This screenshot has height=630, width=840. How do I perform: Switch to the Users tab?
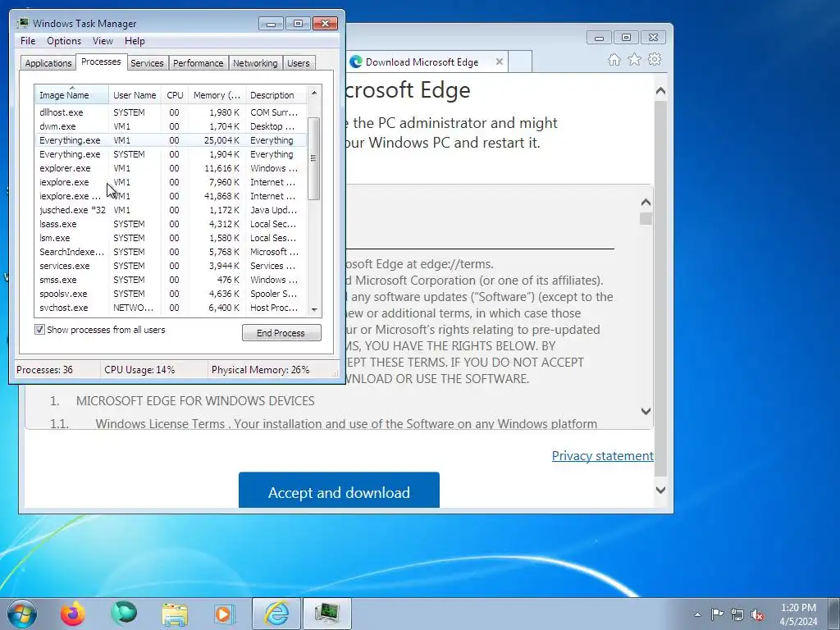coord(299,62)
